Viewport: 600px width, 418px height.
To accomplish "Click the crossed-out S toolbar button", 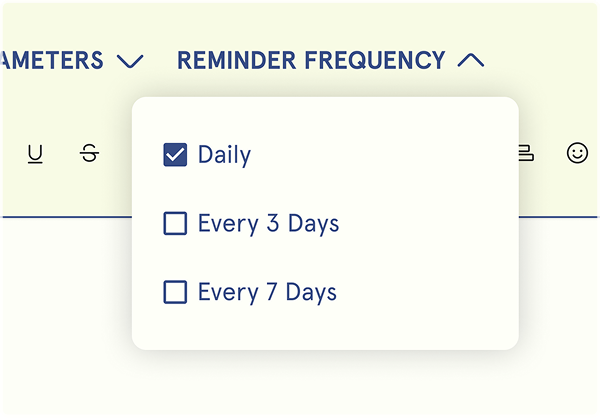I will 90,154.
